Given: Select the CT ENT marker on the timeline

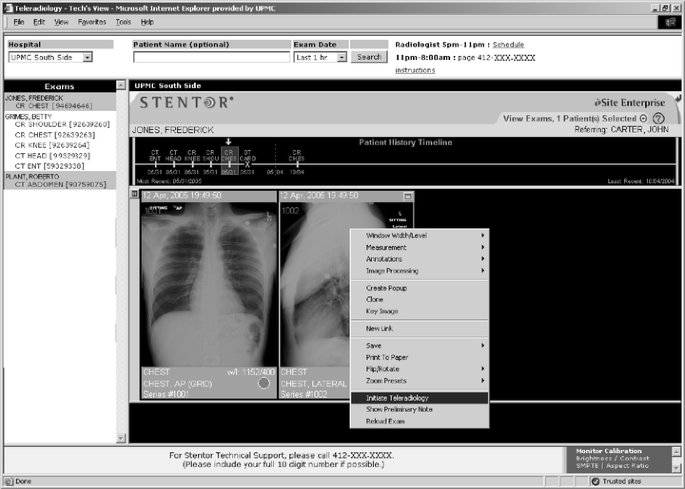Looking at the screenshot, I should (155, 162).
